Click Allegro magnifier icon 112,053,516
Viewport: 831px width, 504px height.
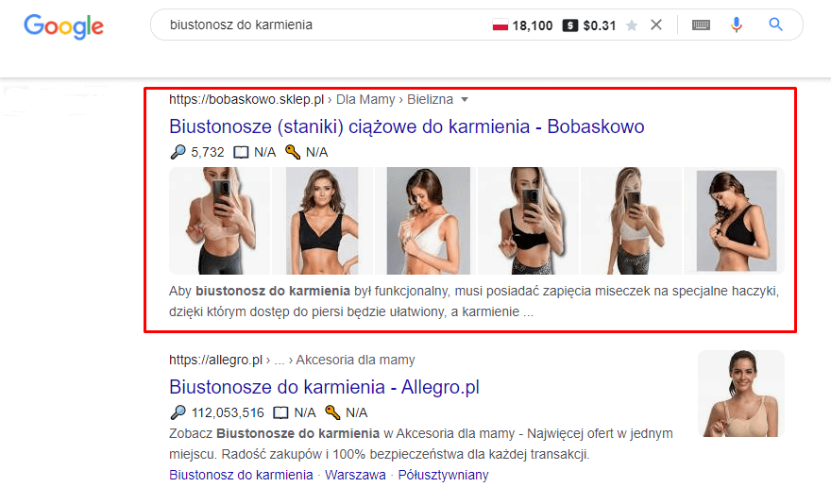[x=178, y=412]
